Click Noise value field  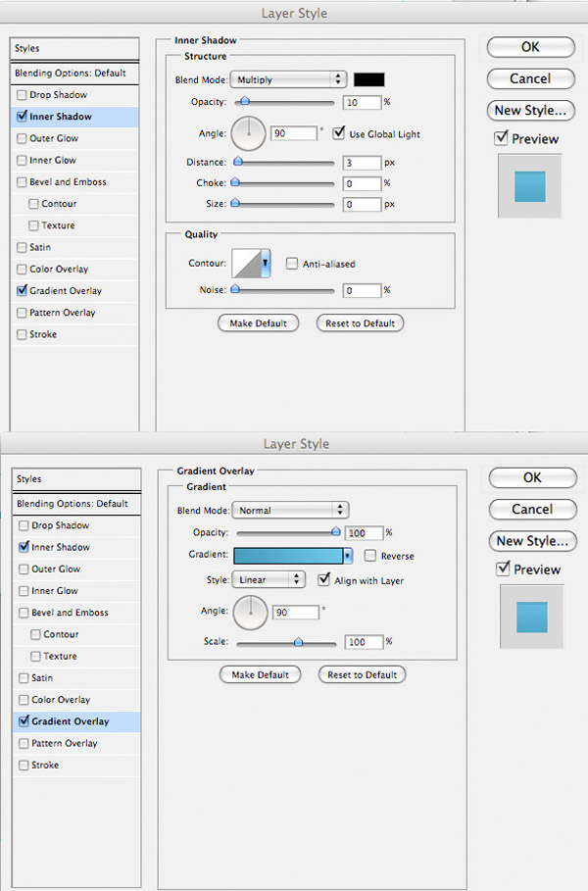pos(362,290)
